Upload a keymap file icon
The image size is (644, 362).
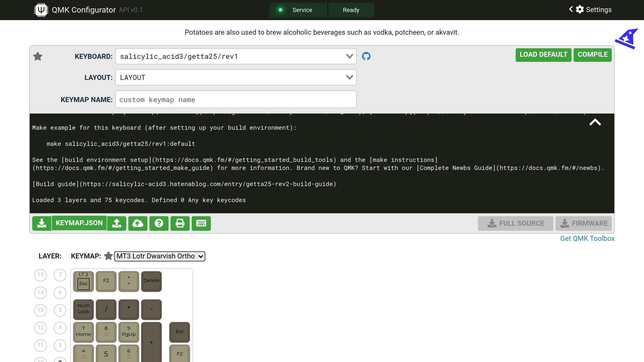[117, 223]
